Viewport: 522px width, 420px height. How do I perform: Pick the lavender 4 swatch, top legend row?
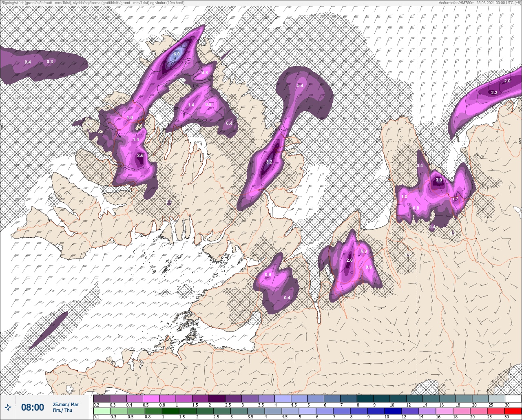point(282,398)
